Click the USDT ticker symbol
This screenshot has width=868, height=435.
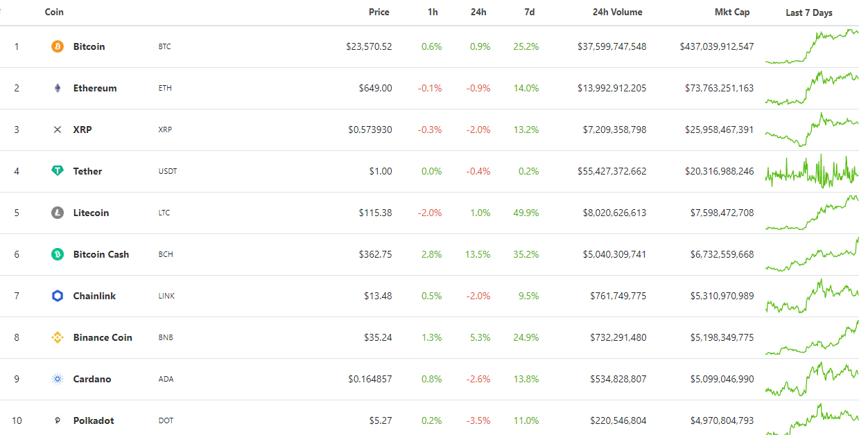(x=168, y=171)
